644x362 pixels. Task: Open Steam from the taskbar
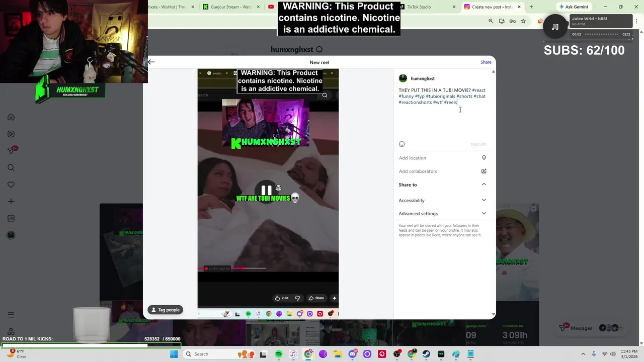[x=426, y=354]
